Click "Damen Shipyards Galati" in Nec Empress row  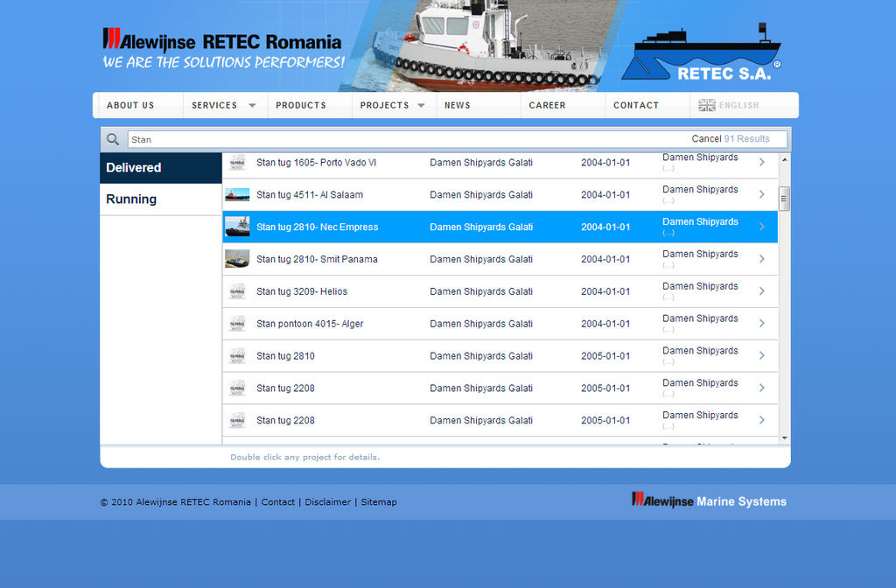(481, 227)
